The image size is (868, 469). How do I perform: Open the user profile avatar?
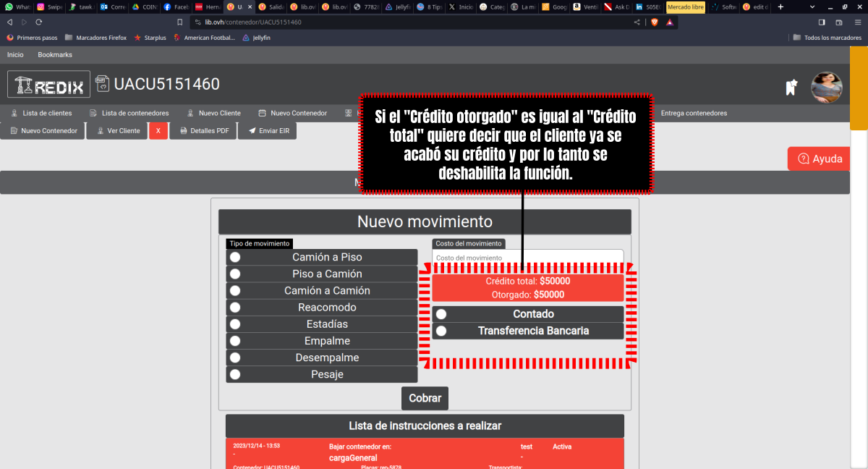click(x=827, y=88)
